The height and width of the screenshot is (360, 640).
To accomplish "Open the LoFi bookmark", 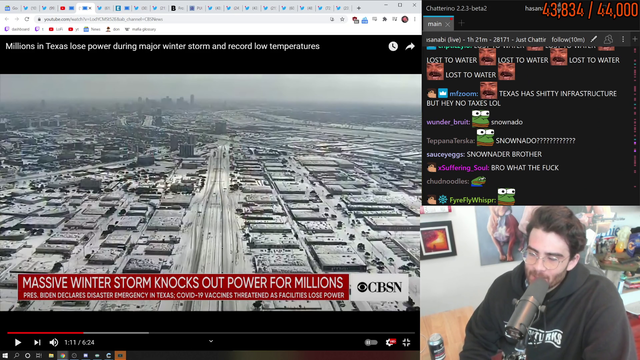I will (x=56, y=29).
